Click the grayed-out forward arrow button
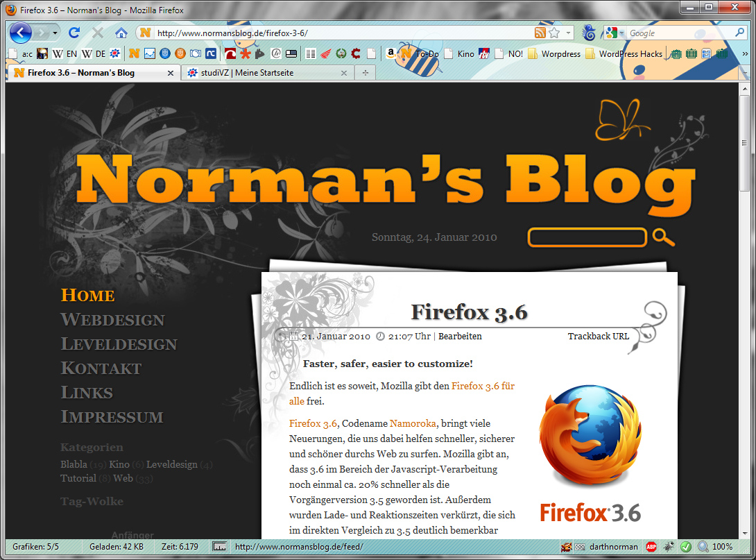This screenshot has width=756, height=560. tap(42, 33)
